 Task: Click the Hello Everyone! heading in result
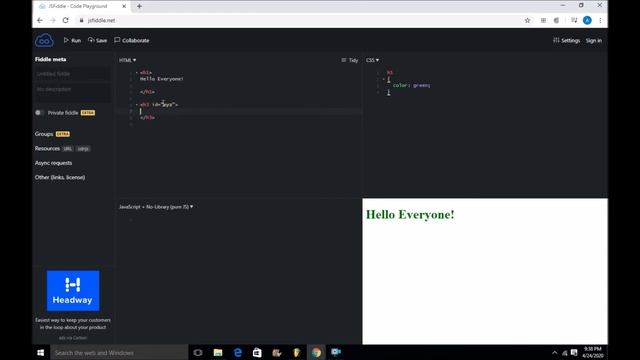coord(410,214)
